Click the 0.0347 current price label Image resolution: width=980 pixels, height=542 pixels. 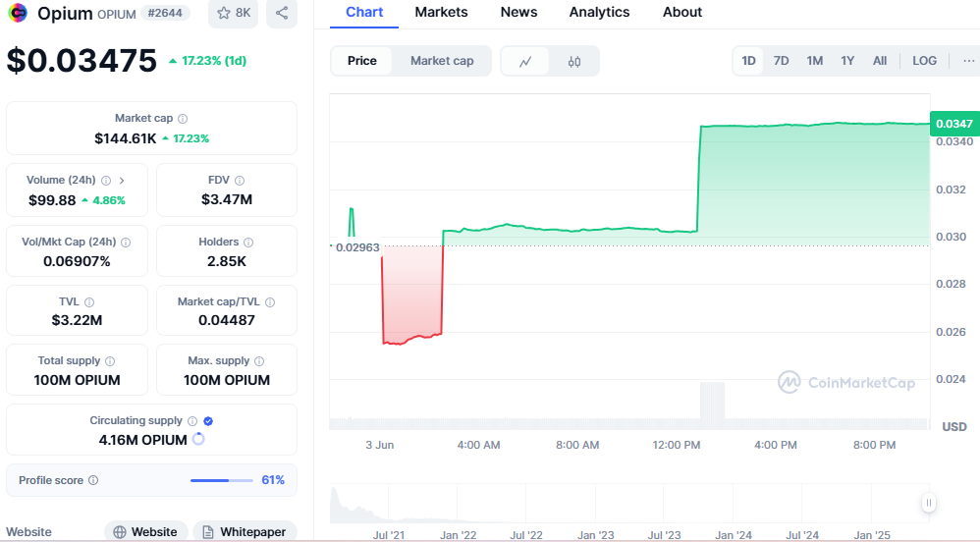tap(953, 124)
